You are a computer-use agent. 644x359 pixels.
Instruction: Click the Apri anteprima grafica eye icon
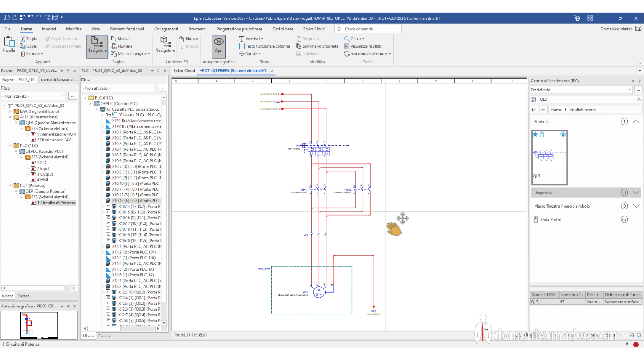(x=219, y=42)
